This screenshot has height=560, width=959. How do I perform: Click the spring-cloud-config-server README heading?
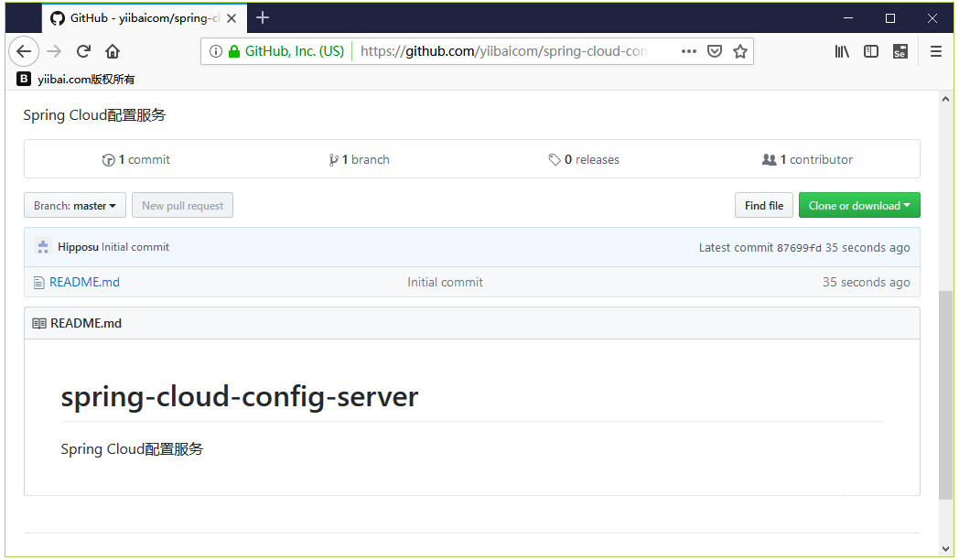coord(240,396)
